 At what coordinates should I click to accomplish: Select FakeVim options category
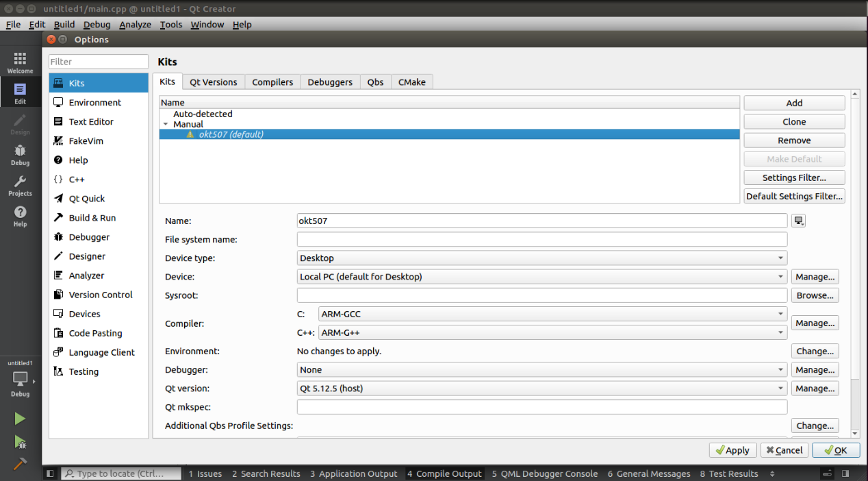(x=85, y=141)
